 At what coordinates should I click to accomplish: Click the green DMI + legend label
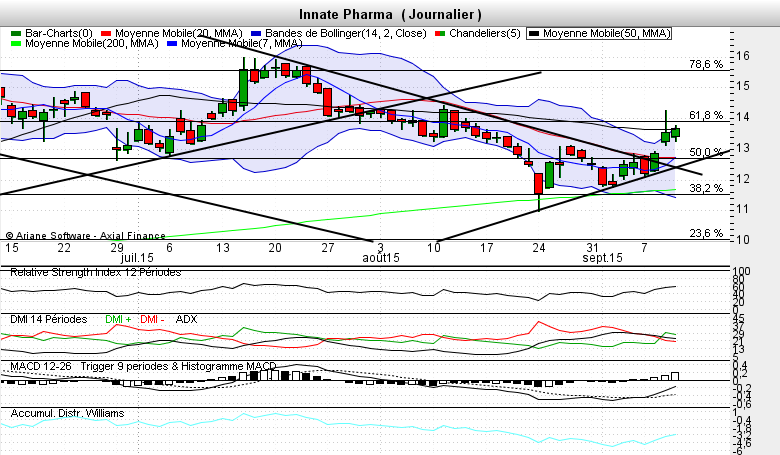coord(120,318)
